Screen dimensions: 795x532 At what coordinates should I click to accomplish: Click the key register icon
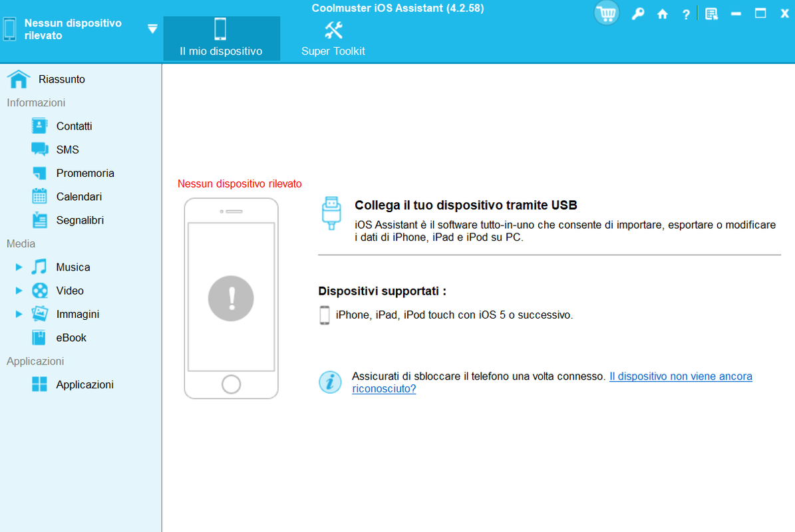click(x=638, y=14)
